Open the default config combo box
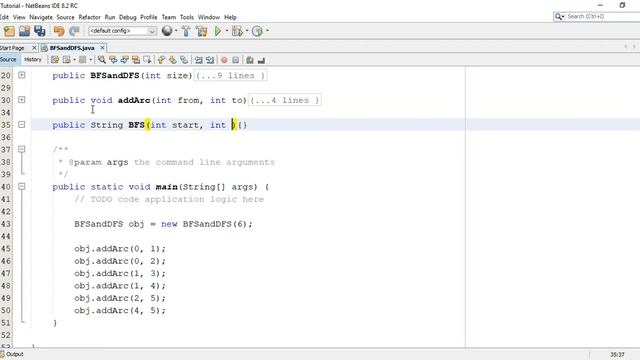 click(122, 31)
